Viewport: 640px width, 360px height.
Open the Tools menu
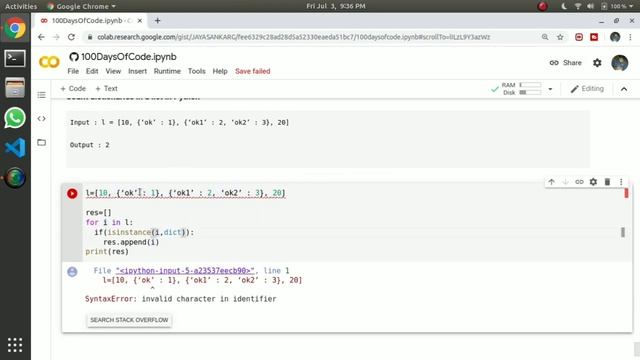point(196,71)
